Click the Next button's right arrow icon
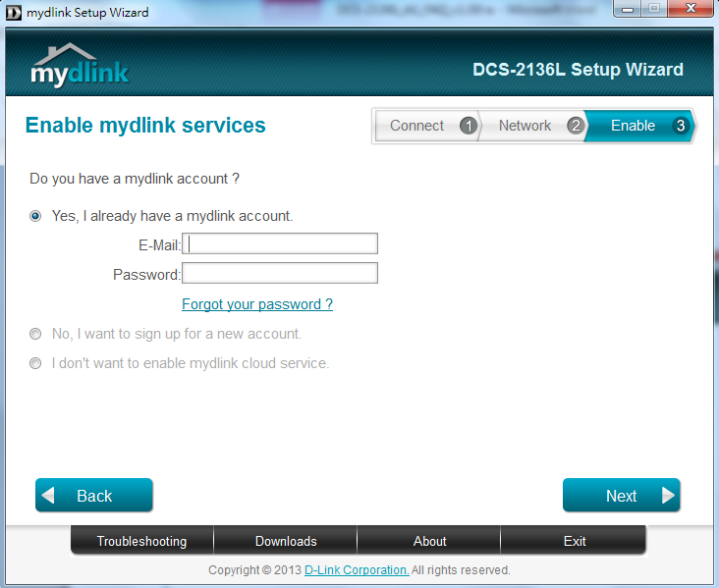719x588 pixels. (668, 496)
